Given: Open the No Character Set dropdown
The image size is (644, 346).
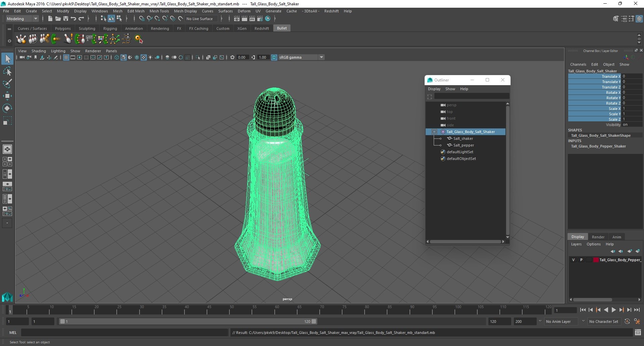Looking at the screenshot, I should [604, 321].
